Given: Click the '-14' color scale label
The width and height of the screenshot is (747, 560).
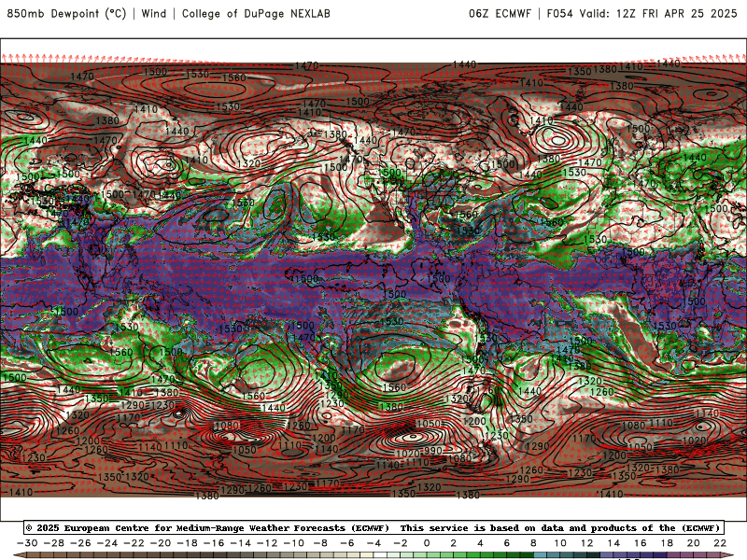Looking at the screenshot, I should pyautogui.click(x=241, y=543).
